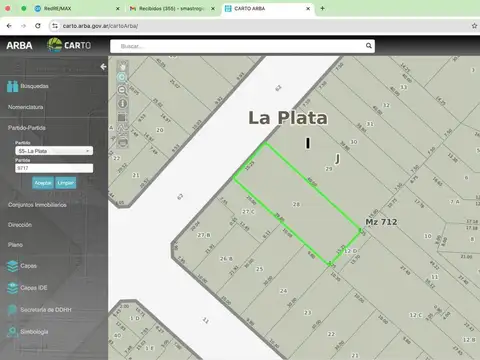Expand the Nomenclatura search section
This screenshot has height=360, width=480.
[26, 107]
